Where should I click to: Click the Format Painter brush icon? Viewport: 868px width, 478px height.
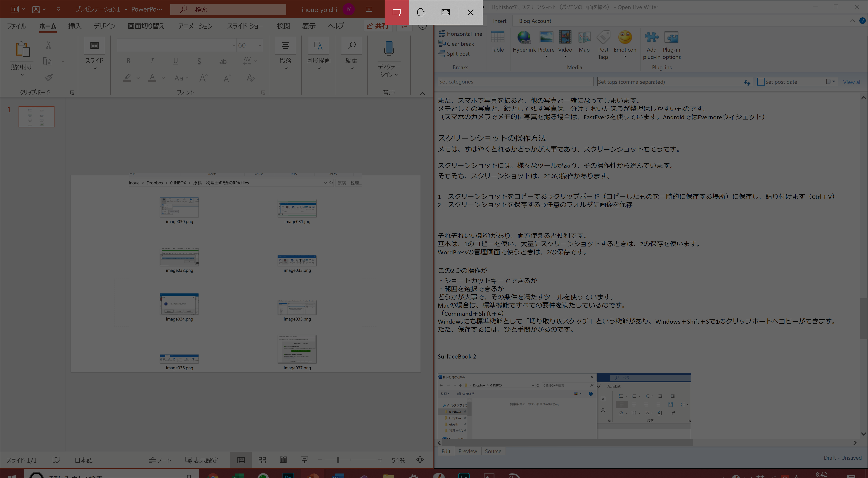49,78
